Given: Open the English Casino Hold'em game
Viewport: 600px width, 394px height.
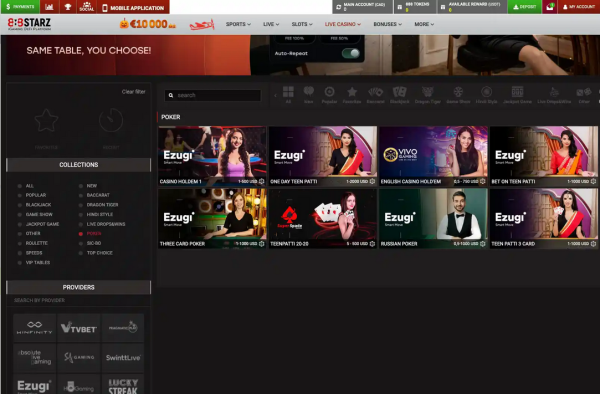Looking at the screenshot, I should coord(434,156).
